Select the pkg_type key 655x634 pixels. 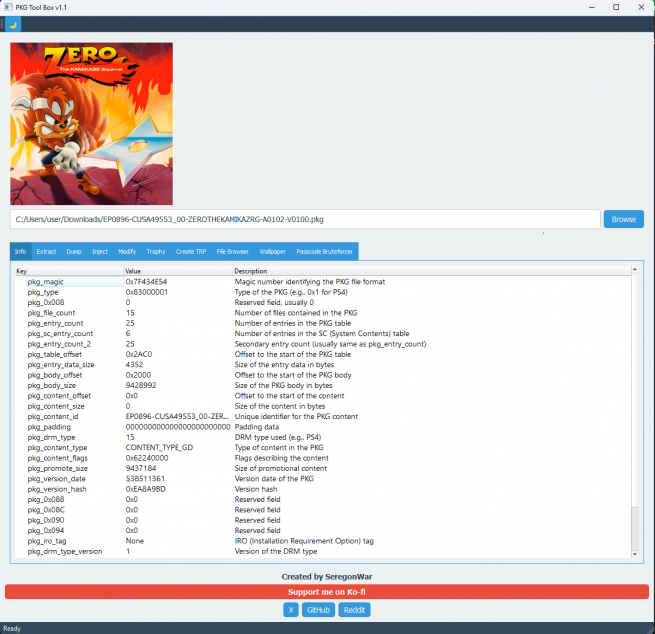(43, 292)
